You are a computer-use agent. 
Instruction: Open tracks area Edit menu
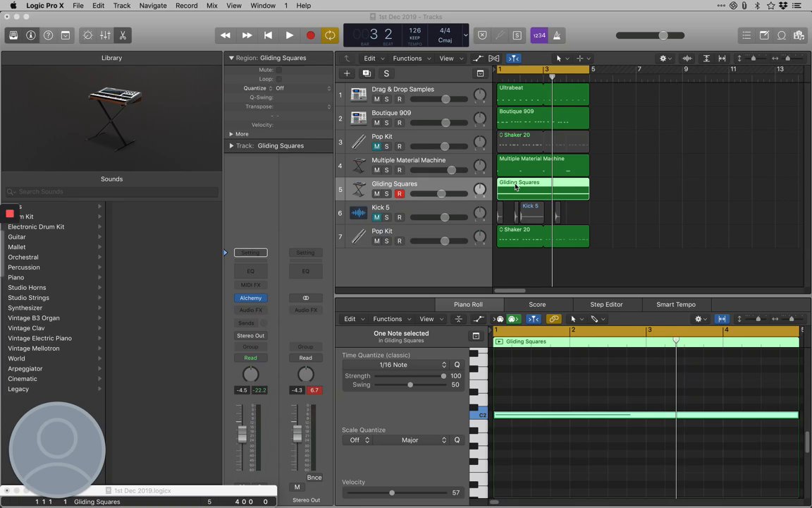[x=374, y=59]
